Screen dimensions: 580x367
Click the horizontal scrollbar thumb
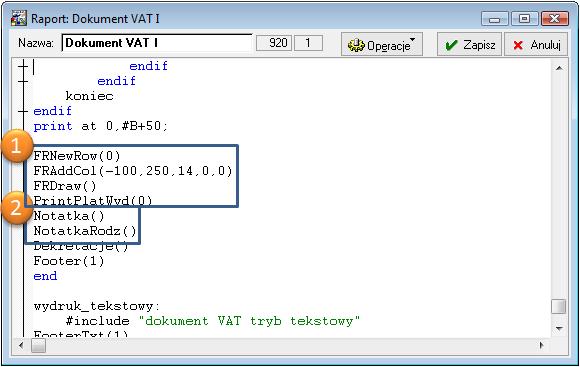point(38,346)
